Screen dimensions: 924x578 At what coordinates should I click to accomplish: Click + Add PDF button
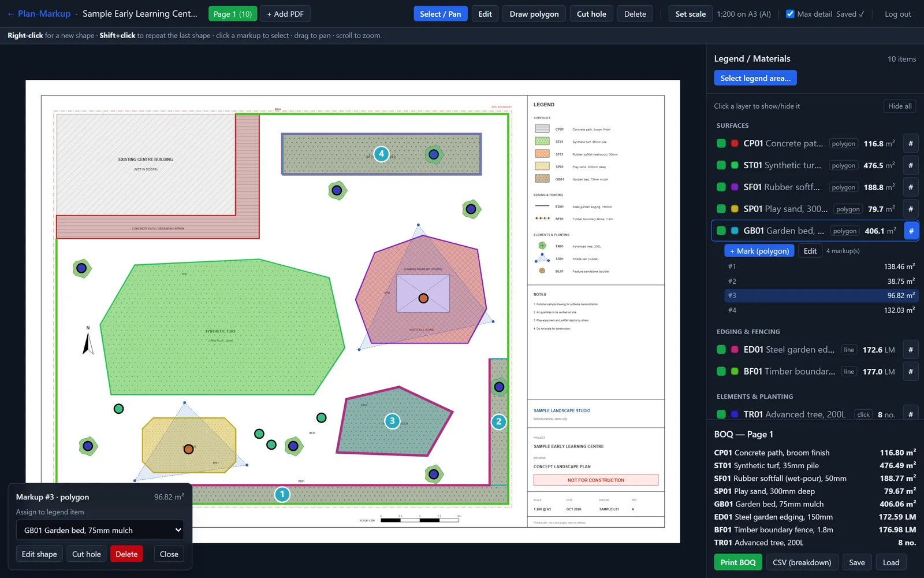(x=285, y=14)
